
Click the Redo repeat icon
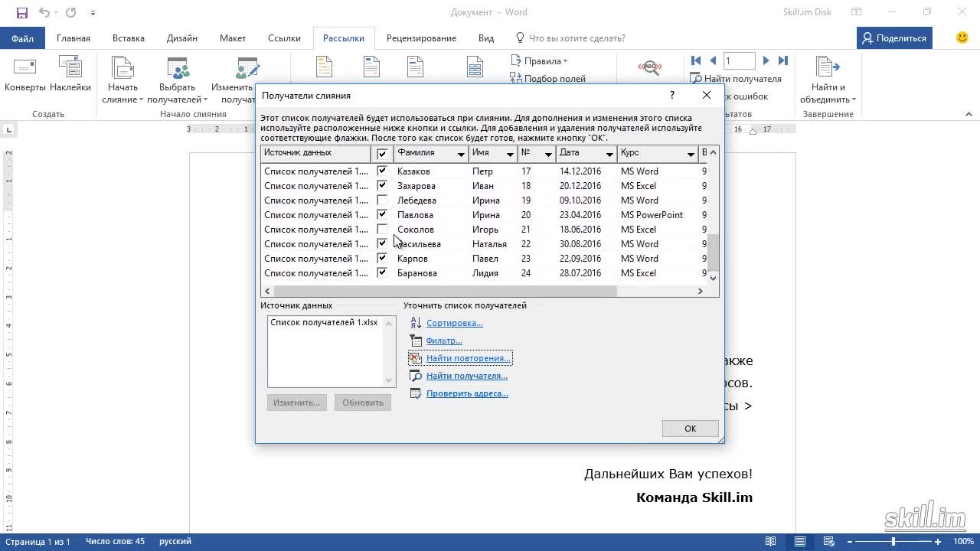pyautogui.click(x=71, y=12)
